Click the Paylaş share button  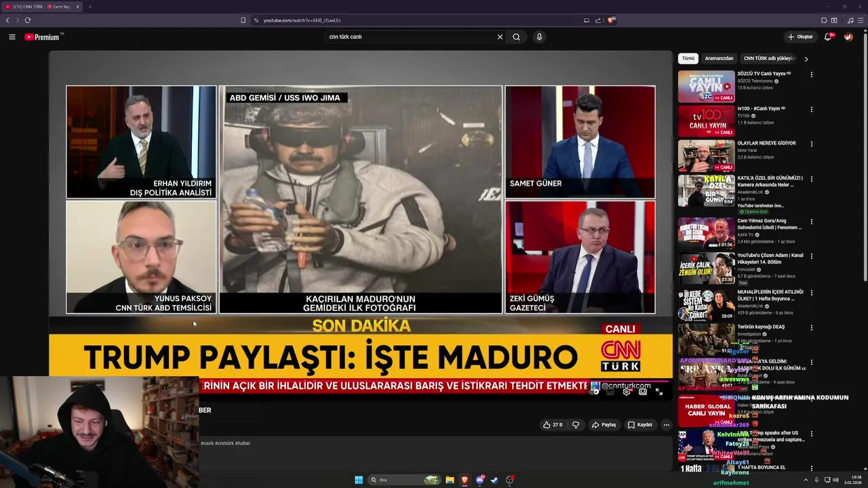pyautogui.click(x=604, y=425)
